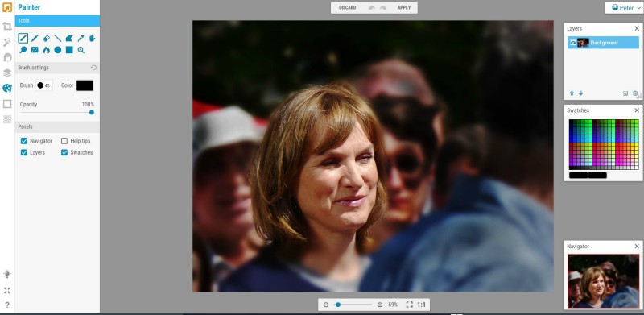Open the Painter palette section
The width and height of the screenshot is (644, 315).
(x=7, y=88)
